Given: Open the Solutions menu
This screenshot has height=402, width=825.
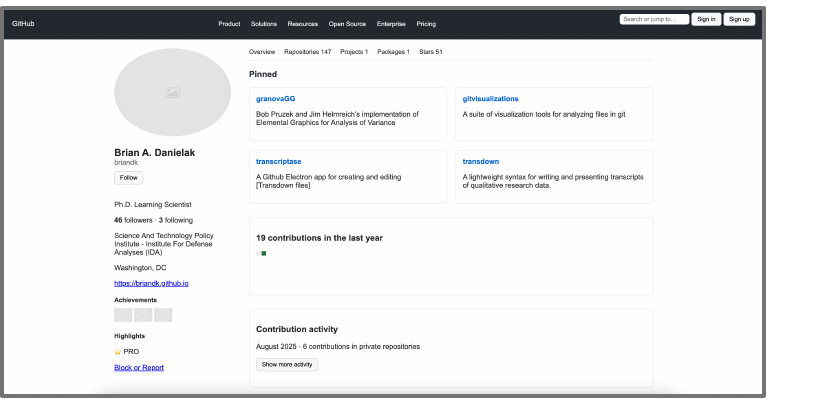Looking at the screenshot, I should (264, 24).
